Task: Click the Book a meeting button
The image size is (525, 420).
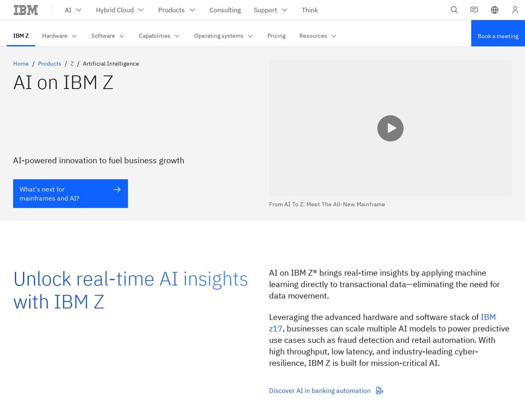Action: click(498, 33)
